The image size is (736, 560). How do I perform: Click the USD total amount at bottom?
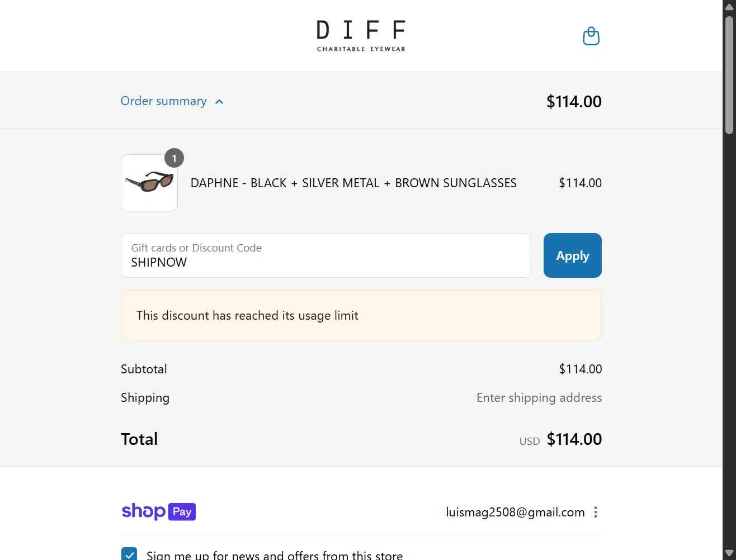click(x=574, y=439)
